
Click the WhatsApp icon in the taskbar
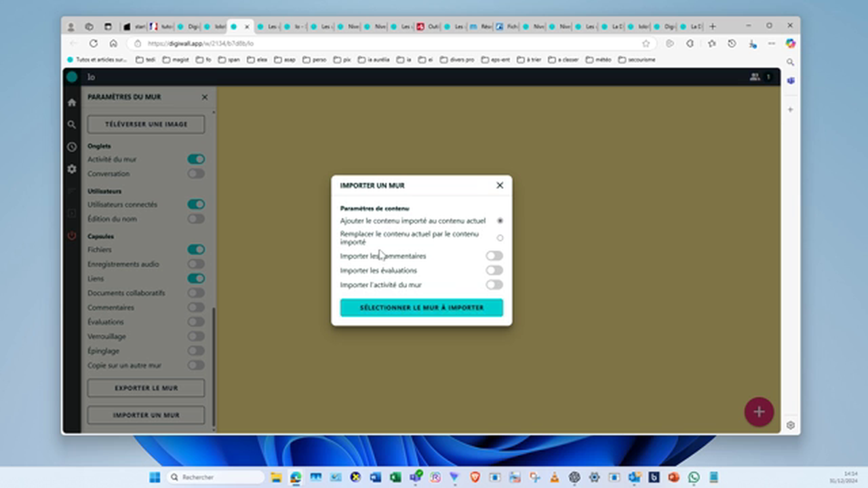coord(693,477)
